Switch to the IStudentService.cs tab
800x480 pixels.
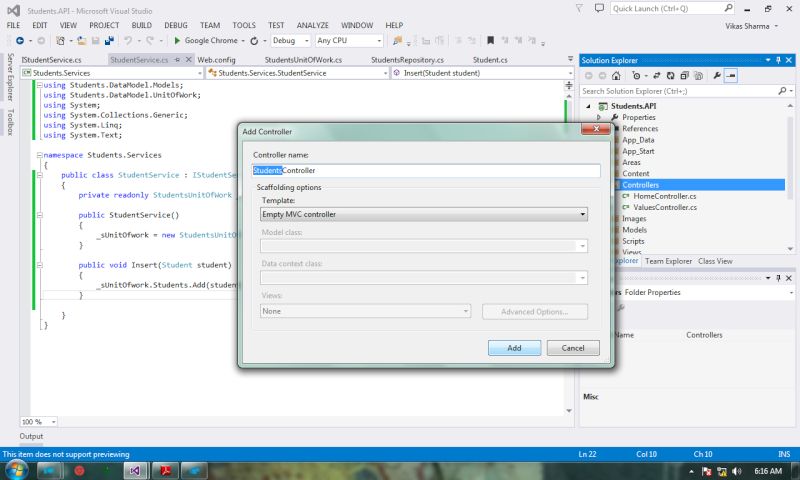coord(52,60)
